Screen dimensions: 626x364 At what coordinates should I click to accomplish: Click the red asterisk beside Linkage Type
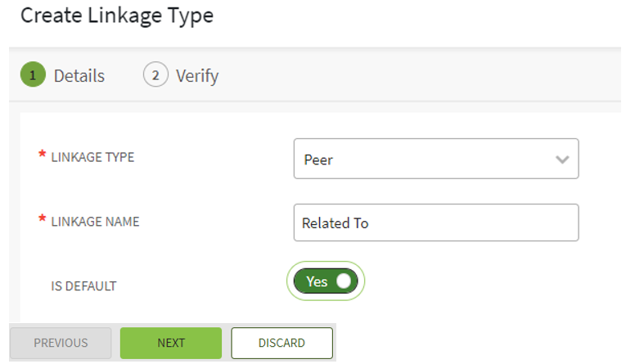(x=42, y=155)
